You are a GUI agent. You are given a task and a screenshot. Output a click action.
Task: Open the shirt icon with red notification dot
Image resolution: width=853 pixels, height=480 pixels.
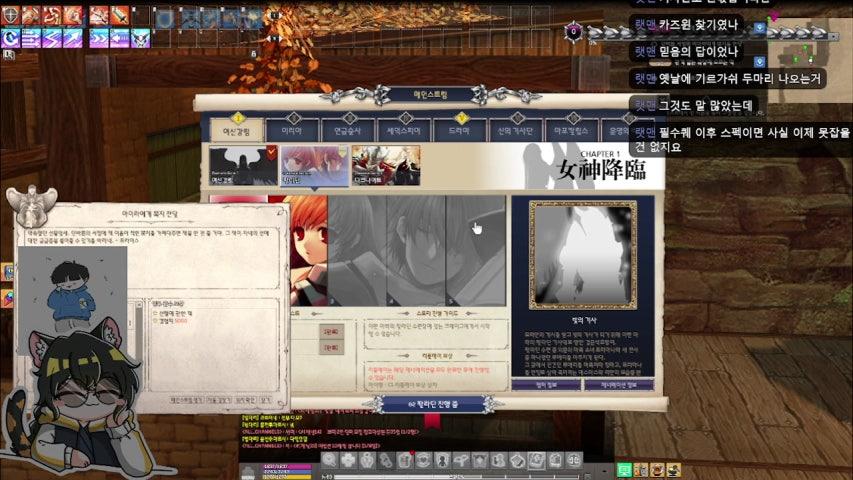[x=405, y=460]
